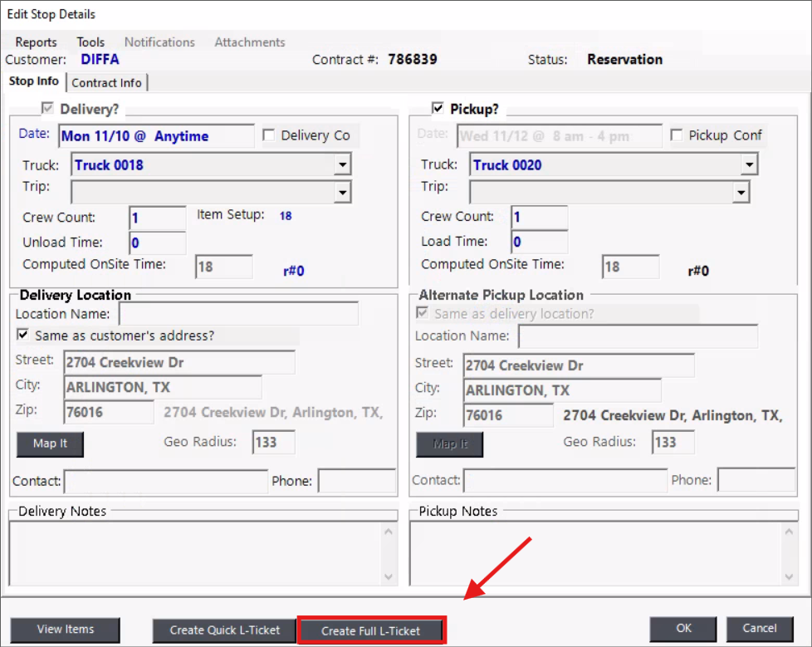The image size is (812, 647).
Task: Click the Create Quick L-Ticket button
Action: point(225,630)
